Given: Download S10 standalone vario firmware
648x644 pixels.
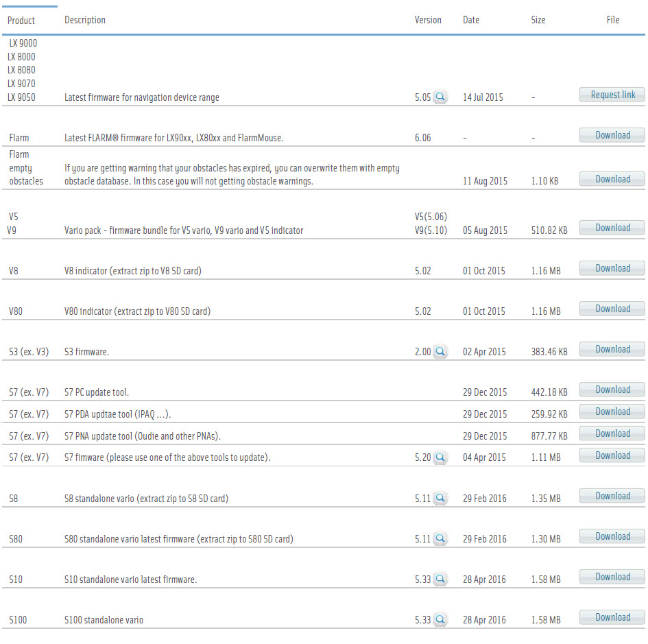Looking at the screenshot, I should pyautogui.click(x=612, y=577).
